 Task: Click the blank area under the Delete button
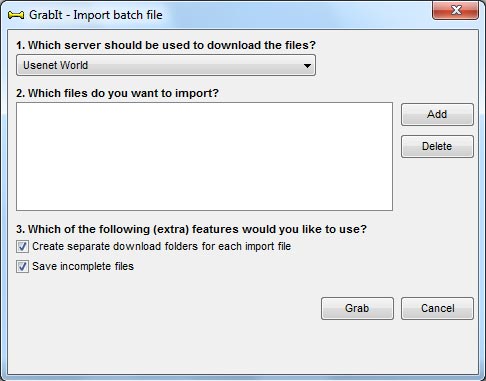[x=437, y=190]
